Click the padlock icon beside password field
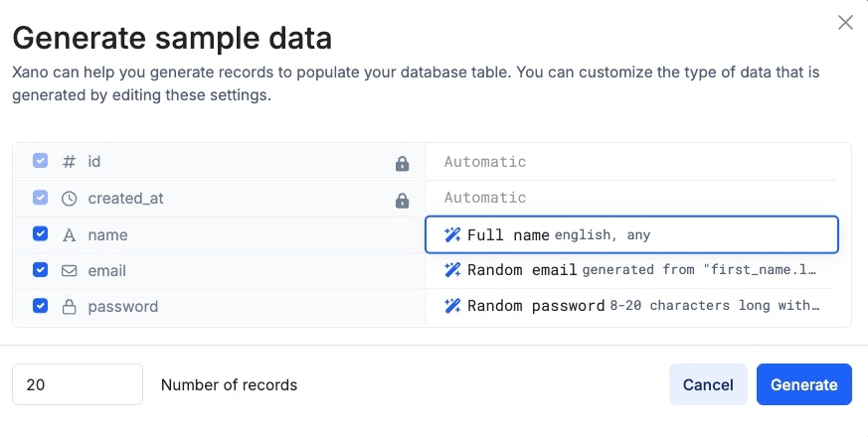Viewport: 868px width, 437px height. coord(69,307)
